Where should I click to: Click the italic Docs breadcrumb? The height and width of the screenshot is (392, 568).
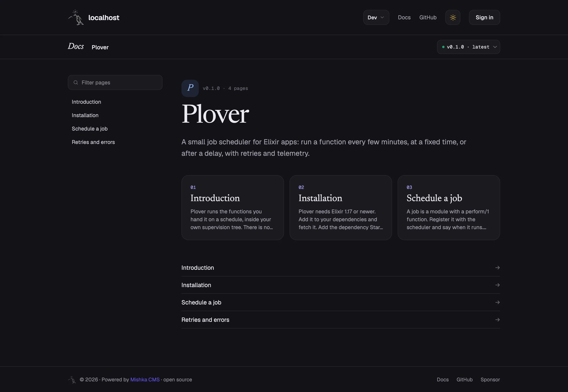tap(76, 46)
